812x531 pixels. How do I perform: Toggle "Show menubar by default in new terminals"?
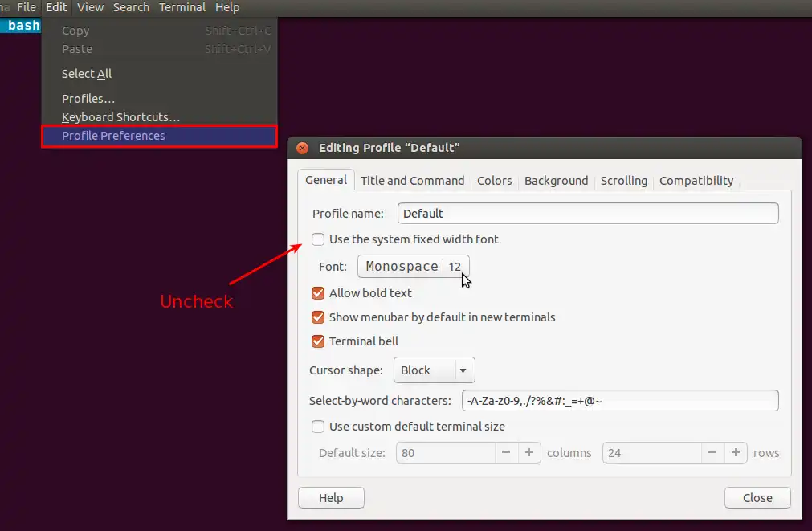318,317
